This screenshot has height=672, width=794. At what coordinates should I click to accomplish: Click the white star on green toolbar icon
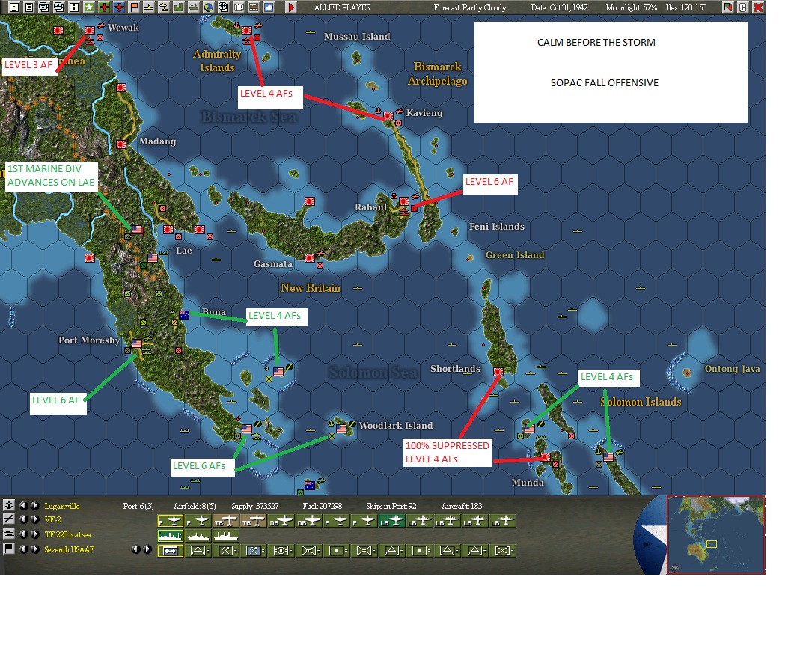(89, 7)
